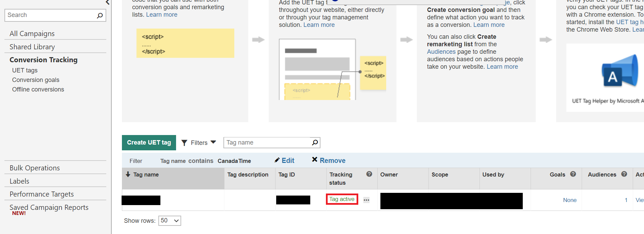Click the UET tag helper link
The image size is (644, 234).
(630, 22)
